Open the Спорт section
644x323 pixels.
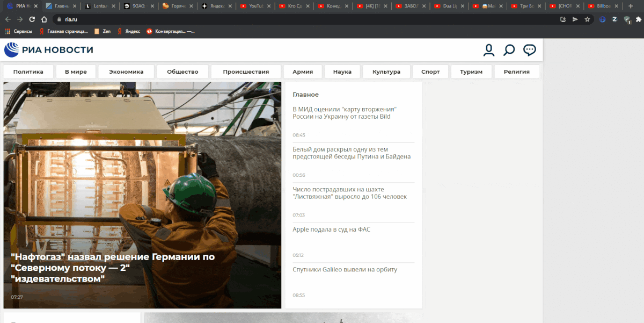pyautogui.click(x=430, y=71)
